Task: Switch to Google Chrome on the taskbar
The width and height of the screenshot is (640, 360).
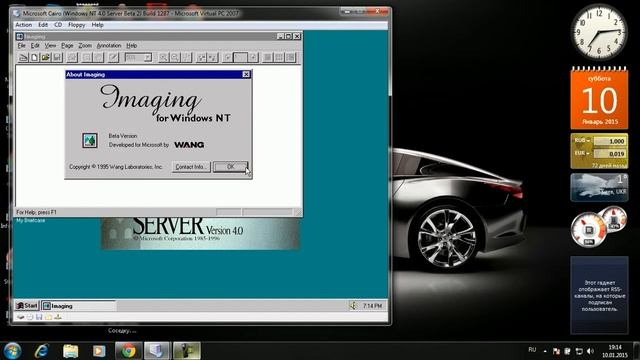Action: (128, 351)
